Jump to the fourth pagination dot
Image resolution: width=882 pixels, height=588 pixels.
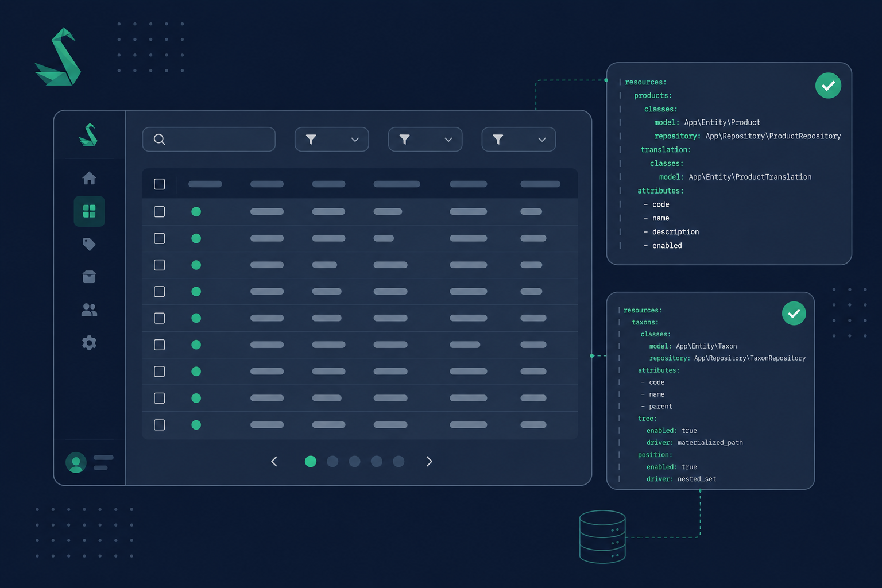[x=376, y=461]
